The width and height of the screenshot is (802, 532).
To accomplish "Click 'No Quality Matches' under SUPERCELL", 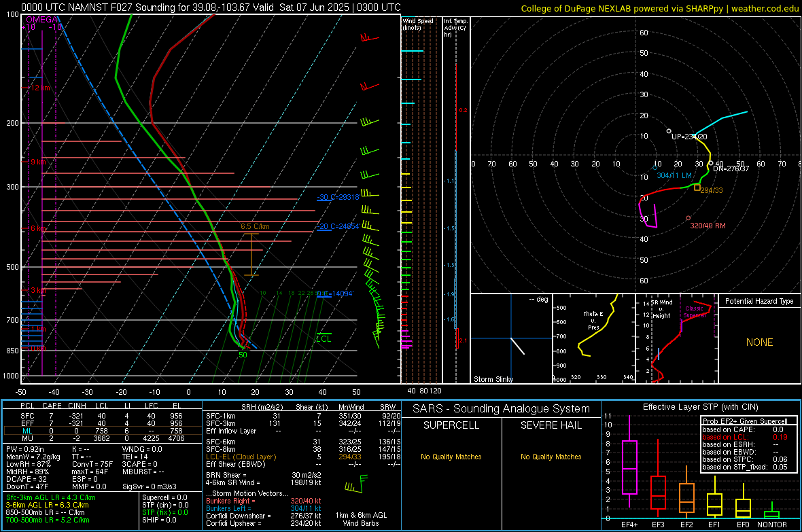I will tap(451, 457).
